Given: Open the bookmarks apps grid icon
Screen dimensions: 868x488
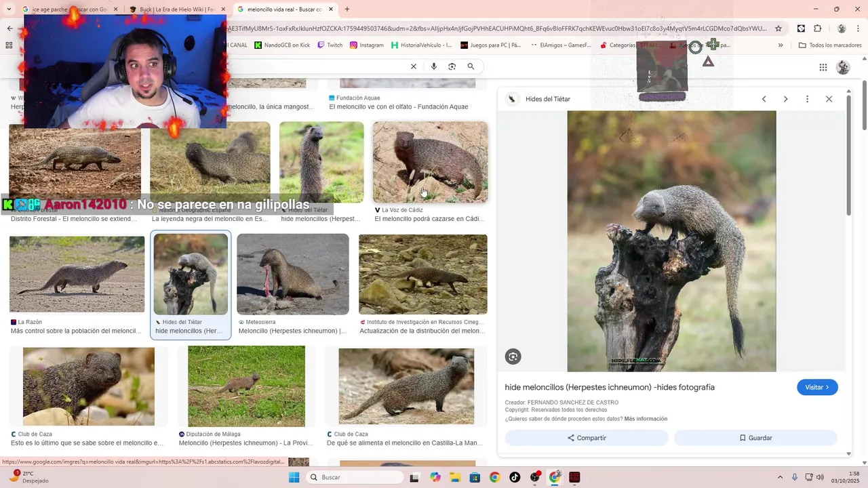Looking at the screenshot, I should (9, 45).
